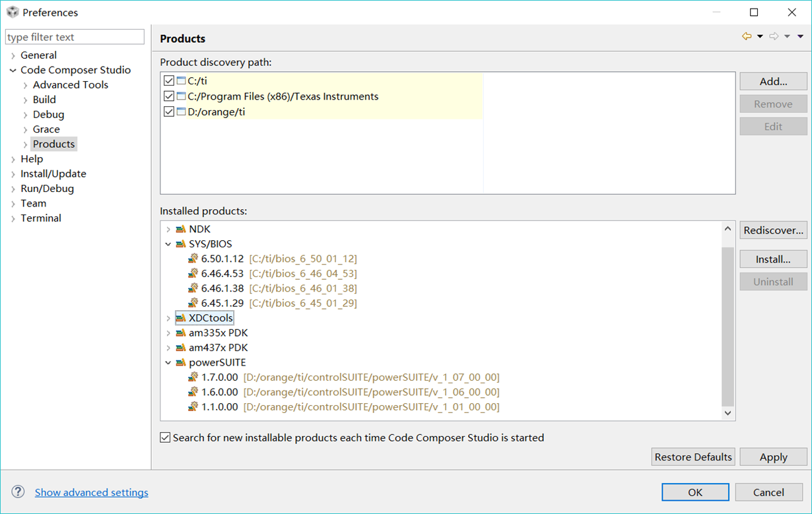Image resolution: width=812 pixels, height=514 pixels.
Task: Click the help question mark icon
Action: [x=18, y=492]
